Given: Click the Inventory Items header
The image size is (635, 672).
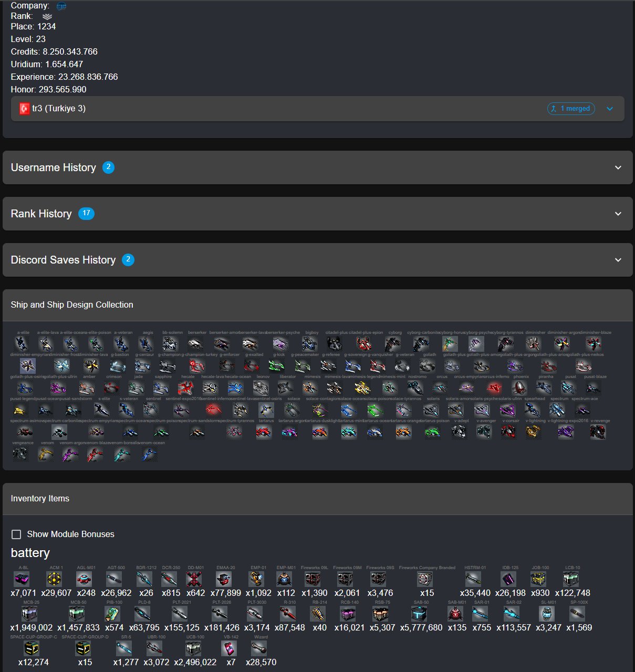Looking at the screenshot, I should (x=40, y=498).
